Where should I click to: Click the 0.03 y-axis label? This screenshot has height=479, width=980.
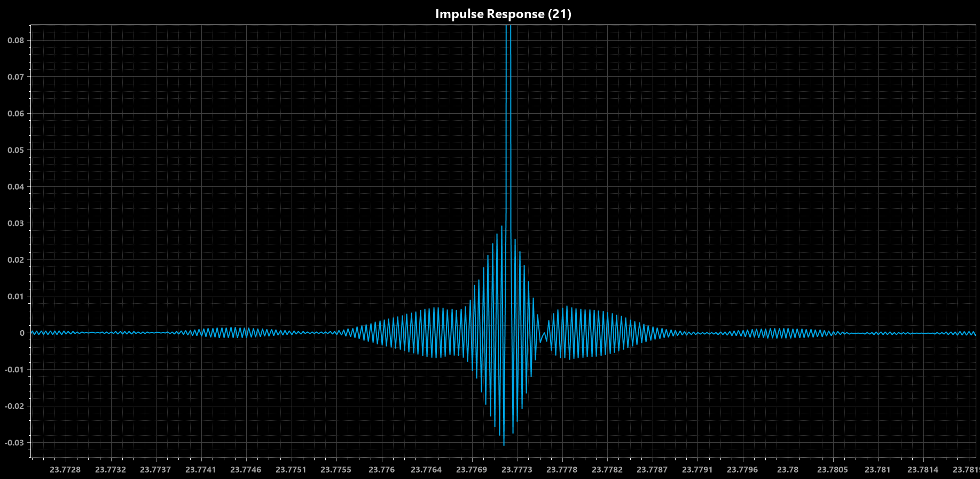tap(16, 223)
